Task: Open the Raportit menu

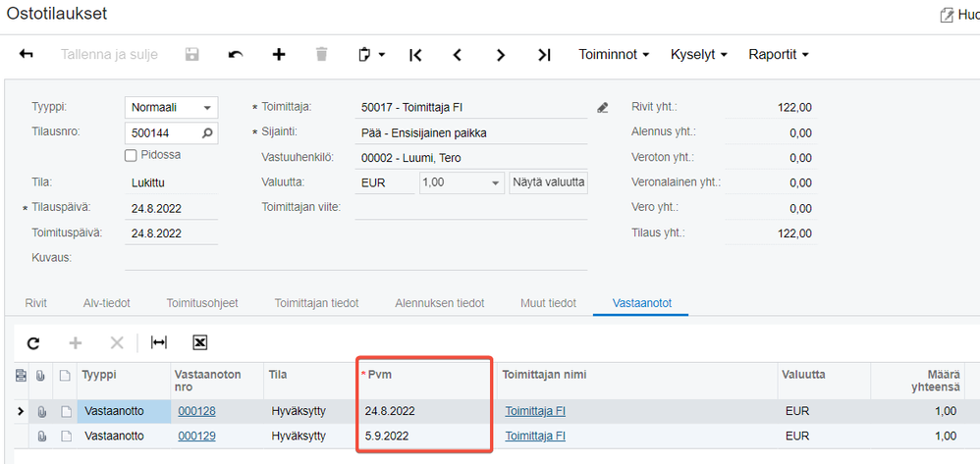Action: pos(778,55)
